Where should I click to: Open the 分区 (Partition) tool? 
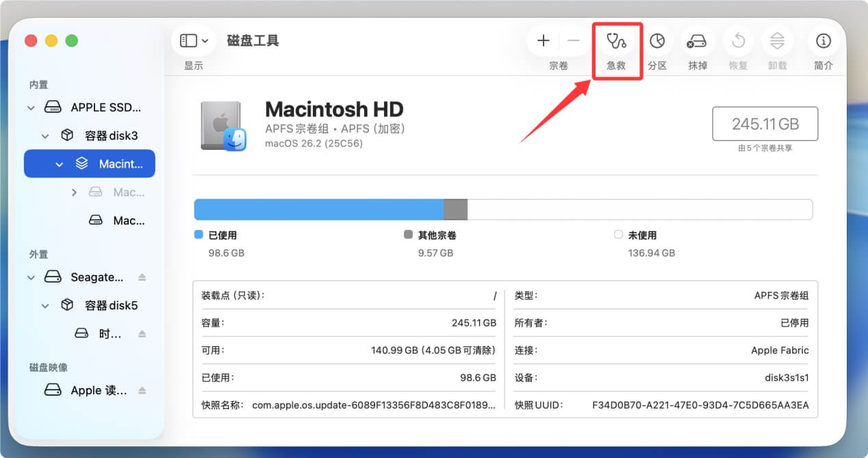coord(657,41)
